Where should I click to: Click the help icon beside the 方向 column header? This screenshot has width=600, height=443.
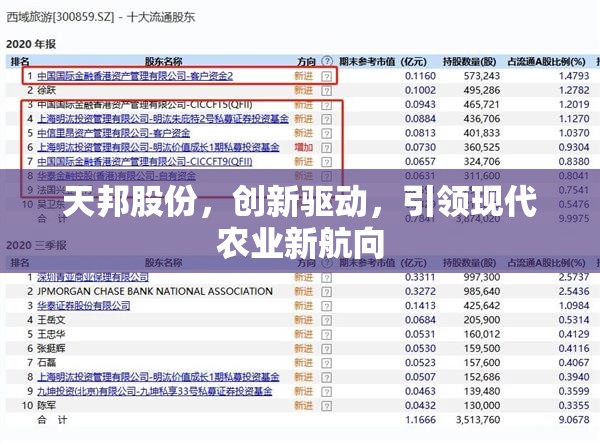(x=327, y=61)
